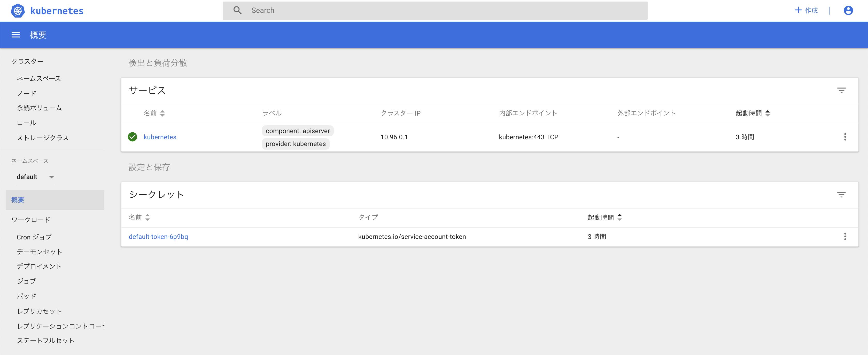Click the filter icon on the シークレット card

pos(841,194)
